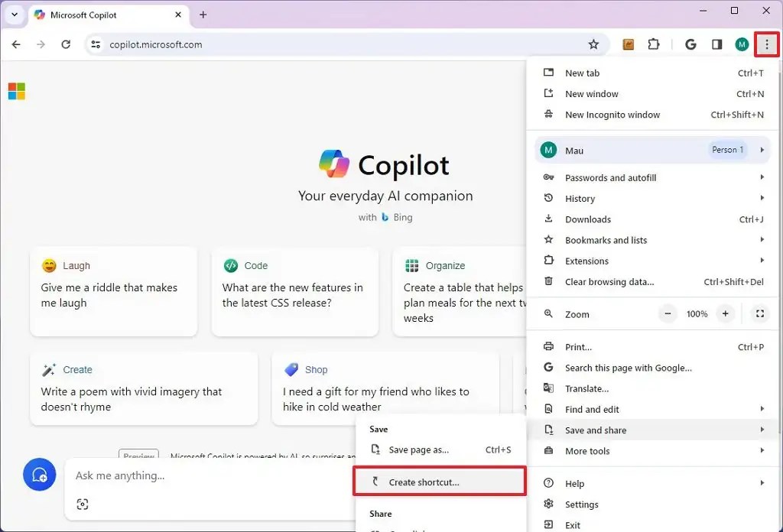Open the side panel icon
This screenshot has width=783, height=532.
pyautogui.click(x=716, y=44)
